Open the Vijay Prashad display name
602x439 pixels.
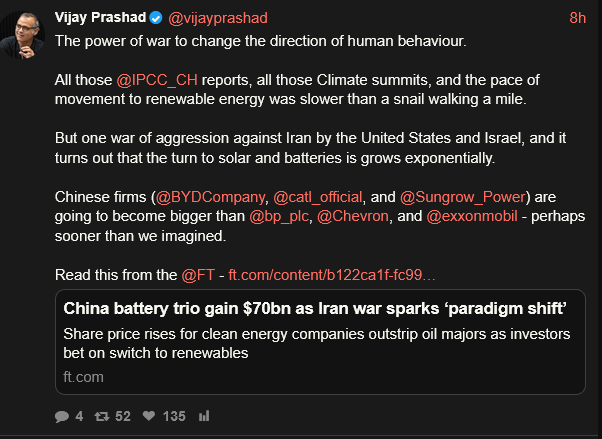coord(100,18)
